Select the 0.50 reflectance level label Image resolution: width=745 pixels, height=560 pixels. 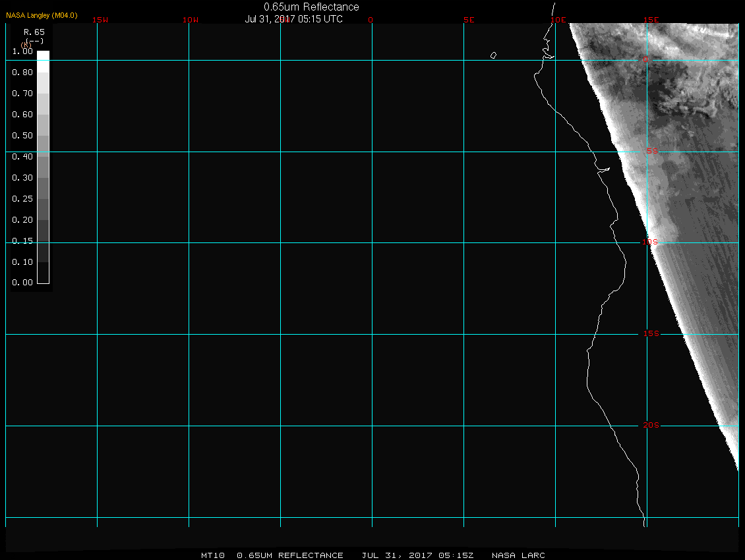(x=22, y=136)
